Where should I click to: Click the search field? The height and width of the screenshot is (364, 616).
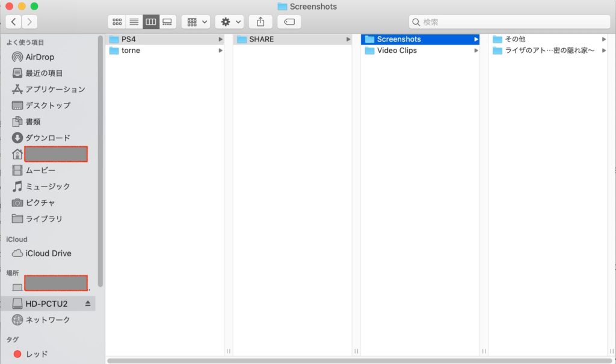coord(510,22)
